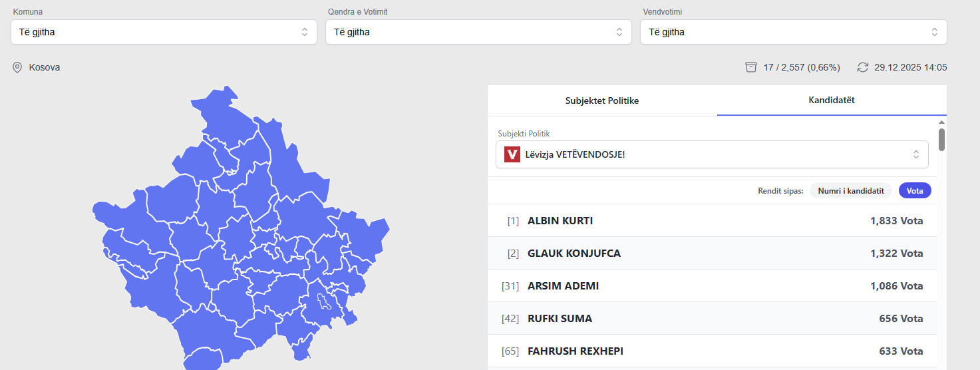This screenshot has width=980, height=370.
Task: Switch to the Subjektet Politike tab
Action: coord(602,100)
